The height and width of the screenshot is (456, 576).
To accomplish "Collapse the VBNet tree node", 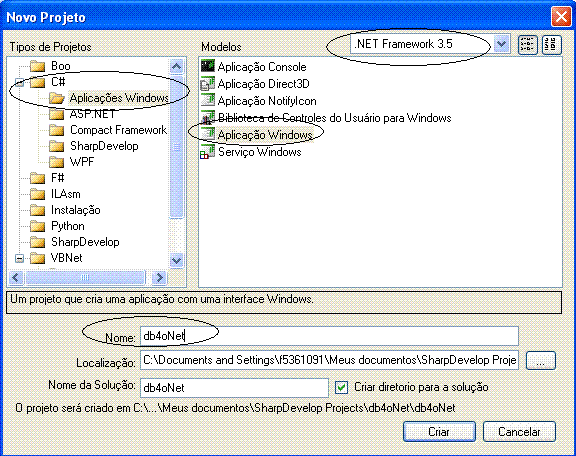I will [19, 258].
